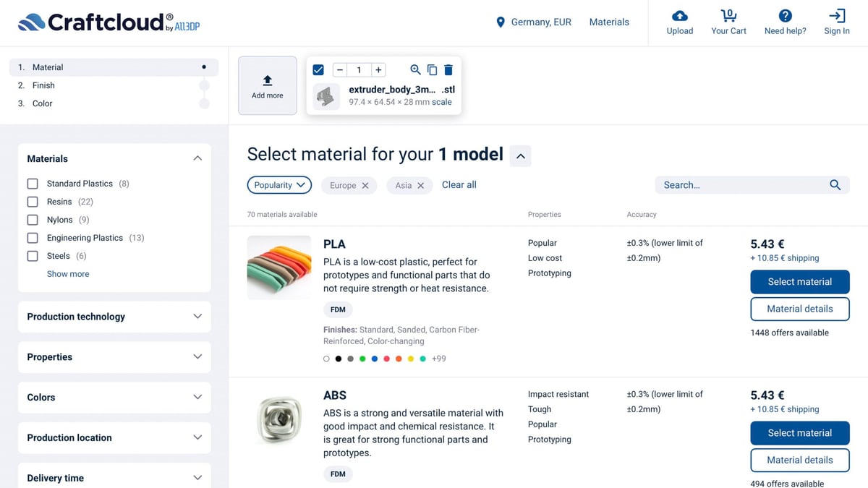868x488 pixels.
Task: Open Upload via cloud icon
Action: [x=680, y=16]
